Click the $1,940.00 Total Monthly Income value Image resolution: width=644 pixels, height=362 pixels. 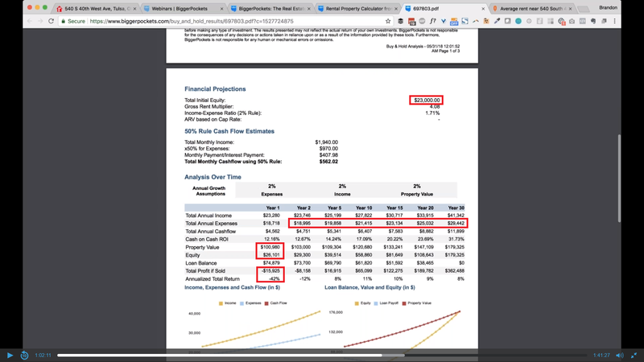coord(327,142)
